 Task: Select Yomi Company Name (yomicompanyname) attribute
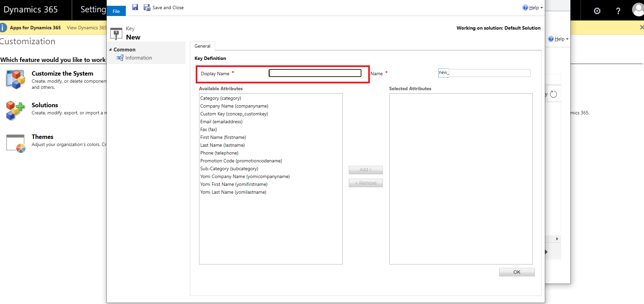[245, 176]
